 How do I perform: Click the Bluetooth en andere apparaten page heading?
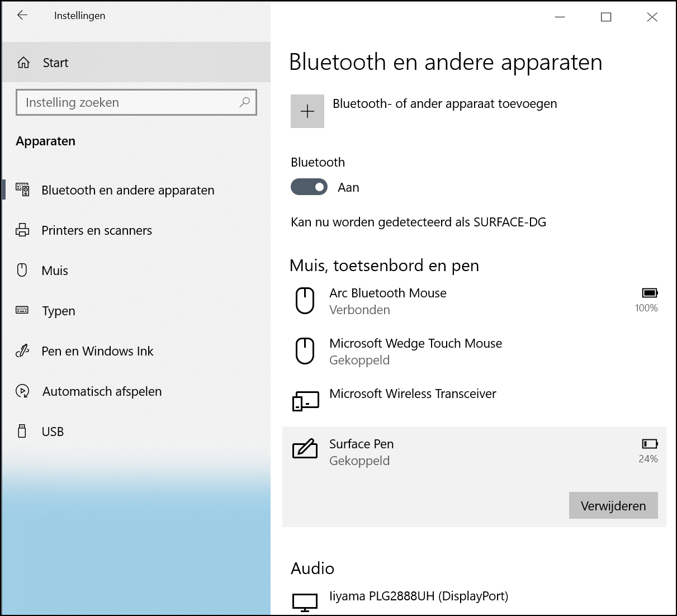point(446,62)
